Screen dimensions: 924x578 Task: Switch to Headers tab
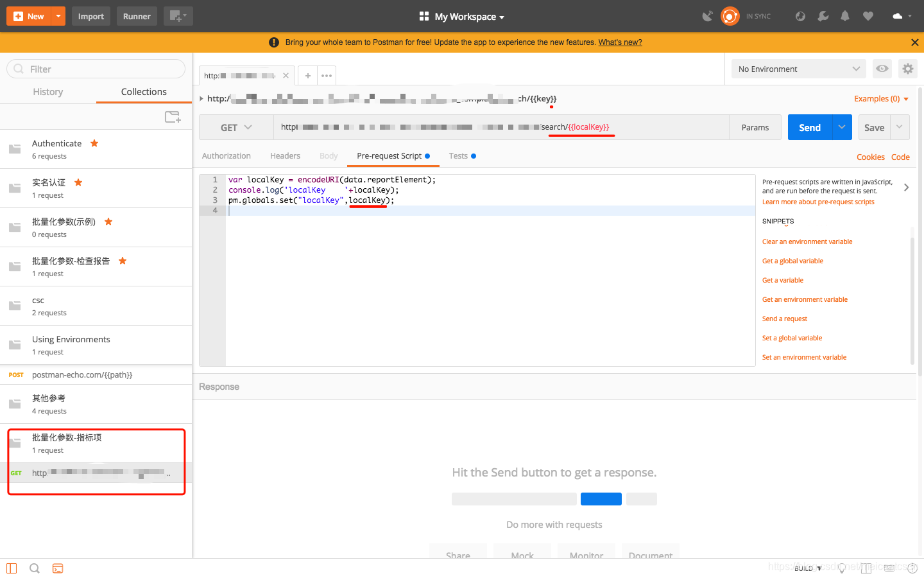285,156
